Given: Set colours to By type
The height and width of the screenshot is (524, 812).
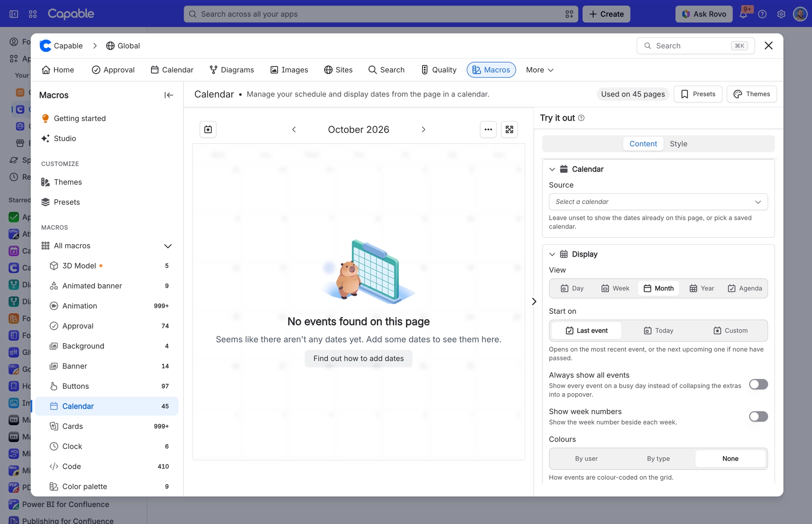Looking at the screenshot, I should (658, 459).
